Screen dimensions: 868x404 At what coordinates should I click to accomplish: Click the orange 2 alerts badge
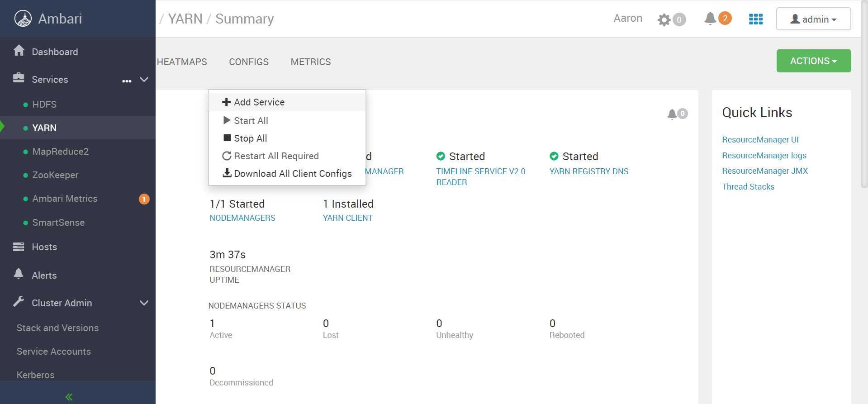click(x=725, y=18)
